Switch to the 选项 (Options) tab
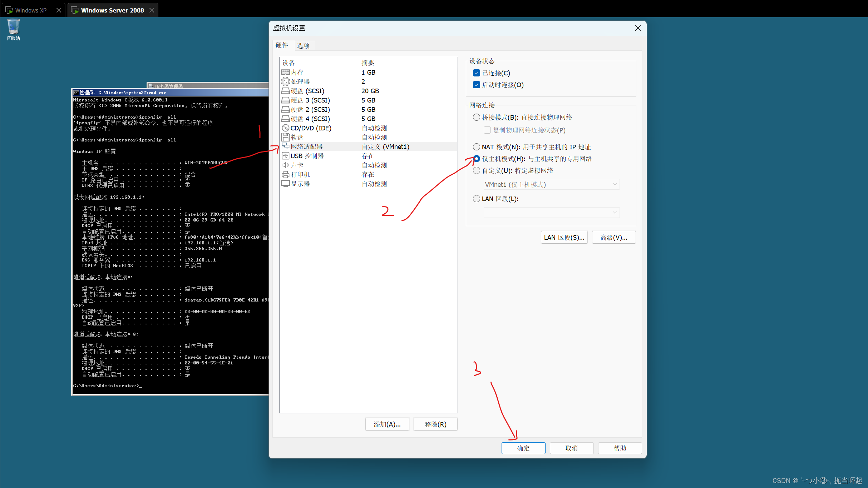The height and width of the screenshot is (488, 868). pos(303,46)
